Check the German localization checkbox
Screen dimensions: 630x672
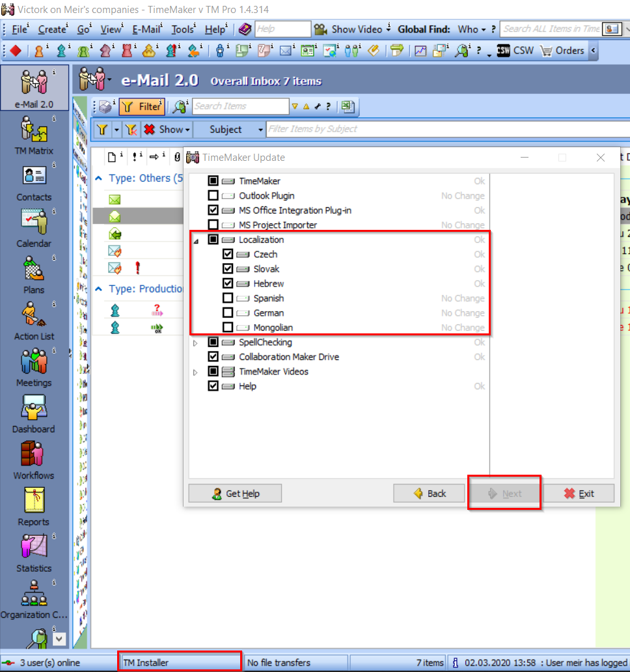(x=228, y=313)
